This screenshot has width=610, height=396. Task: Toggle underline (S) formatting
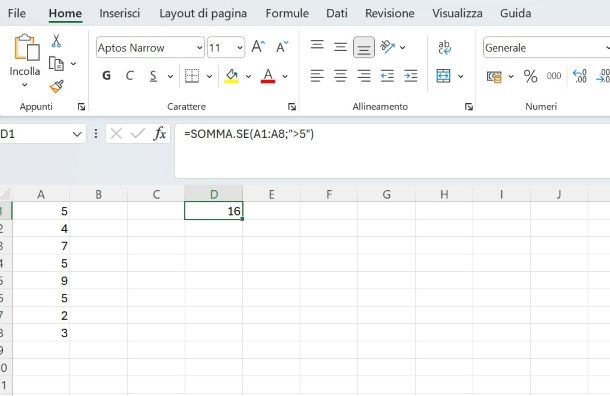(153, 75)
